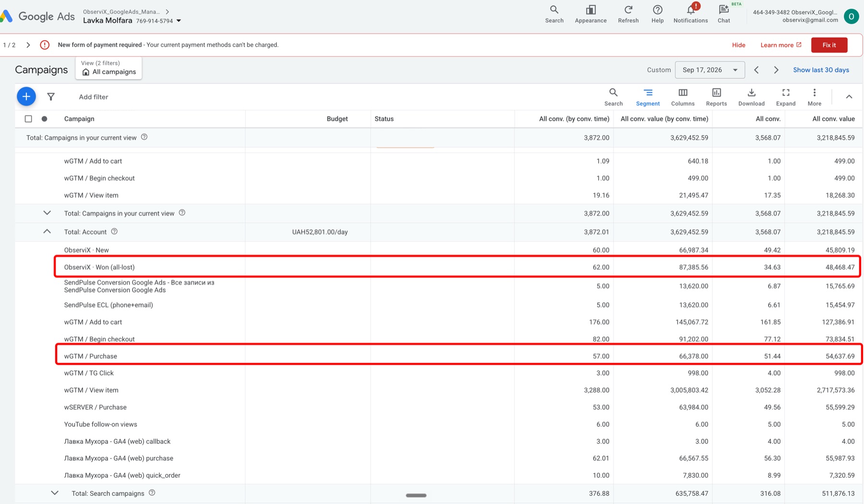Go to previous date range
Image resolution: width=864 pixels, height=504 pixels.
pyautogui.click(x=756, y=70)
